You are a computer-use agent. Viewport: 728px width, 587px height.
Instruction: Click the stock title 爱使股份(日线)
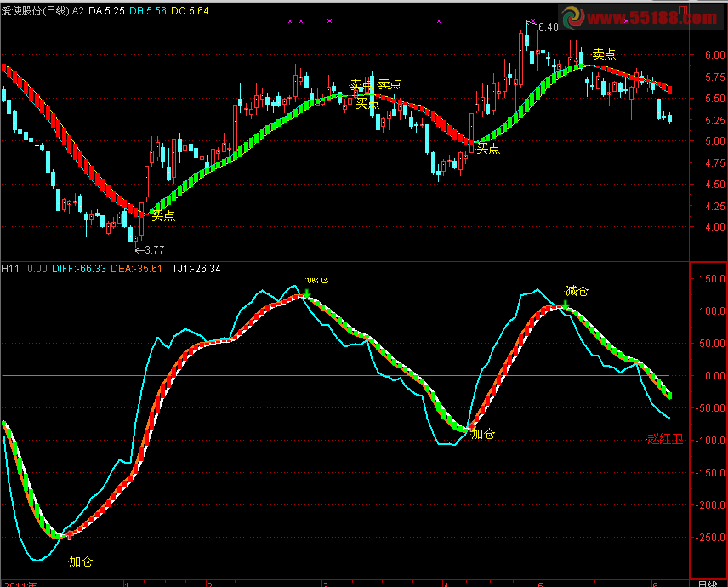pos(35,11)
